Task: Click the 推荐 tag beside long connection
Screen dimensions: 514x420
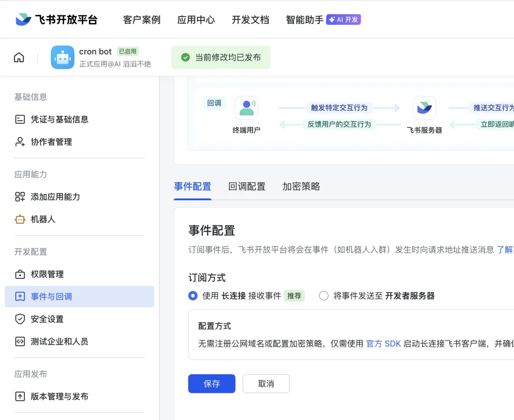Action: point(294,296)
